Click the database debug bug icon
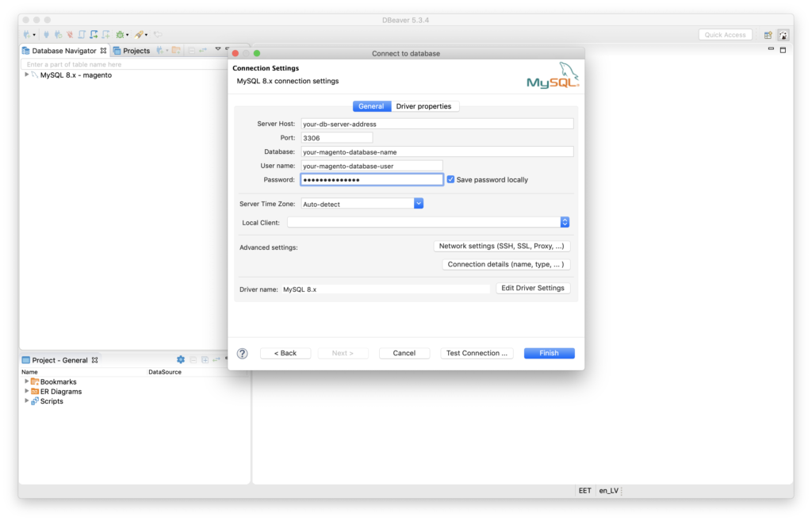The height and width of the screenshot is (521, 812). (x=121, y=34)
